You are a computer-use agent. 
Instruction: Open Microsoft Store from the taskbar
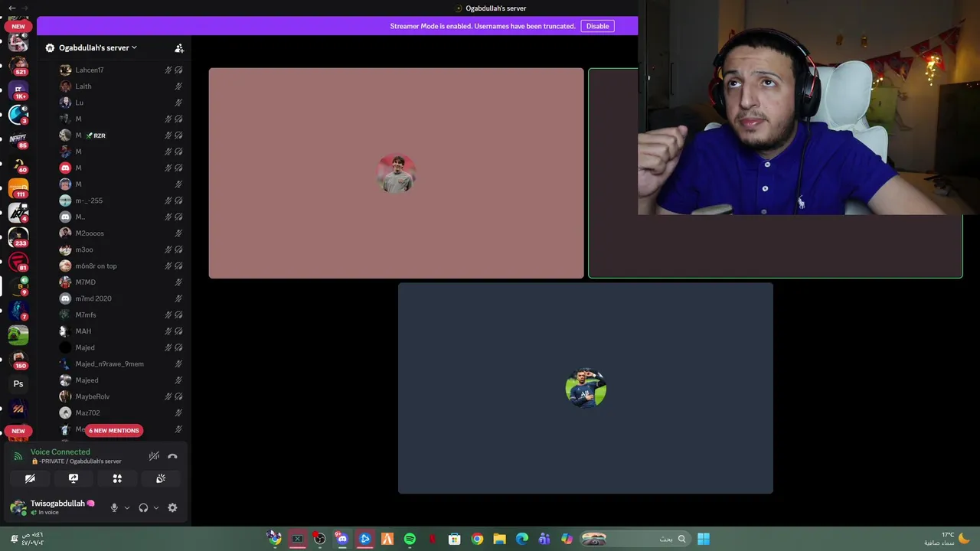pyautogui.click(x=454, y=539)
